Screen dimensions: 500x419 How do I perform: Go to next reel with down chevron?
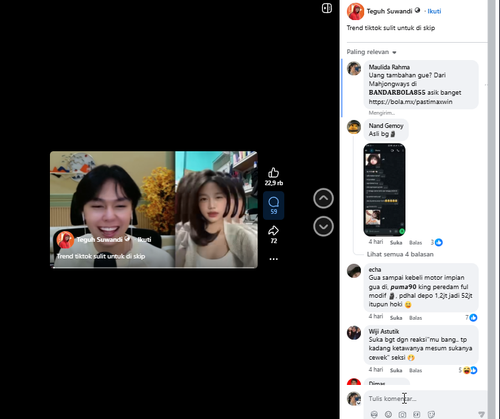pyautogui.click(x=323, y=226)
